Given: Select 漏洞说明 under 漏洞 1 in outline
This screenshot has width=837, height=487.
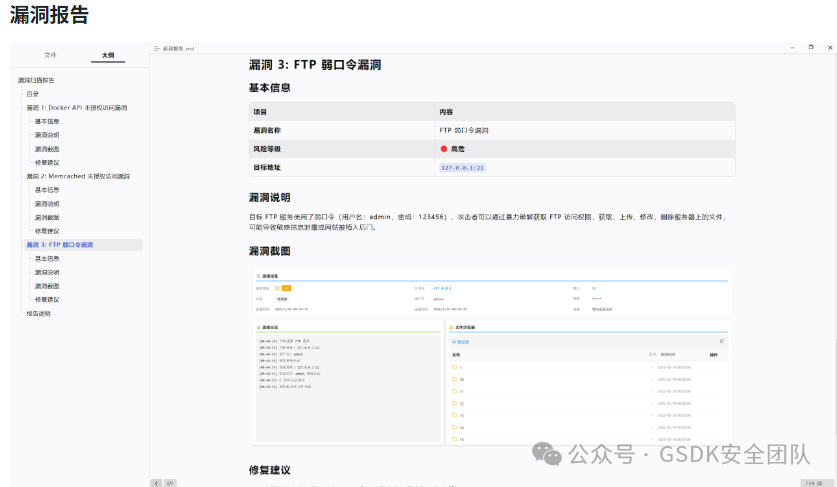Looking at the screenshot, I should [x=47, y=135].
